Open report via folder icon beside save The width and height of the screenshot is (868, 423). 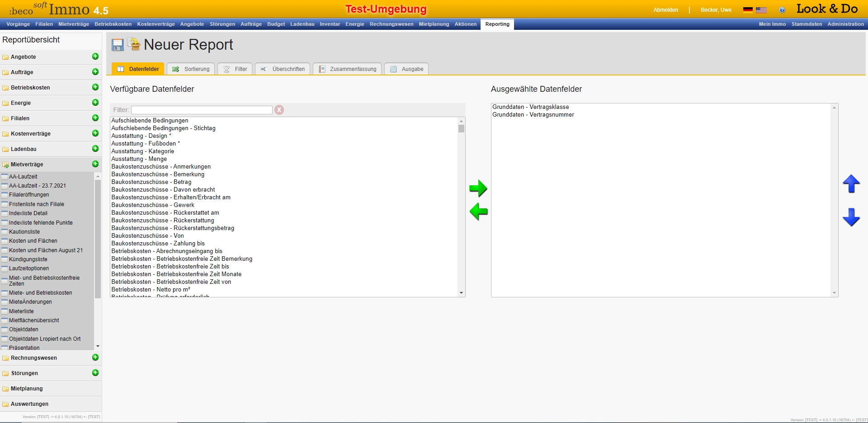(x=134, y=44)
